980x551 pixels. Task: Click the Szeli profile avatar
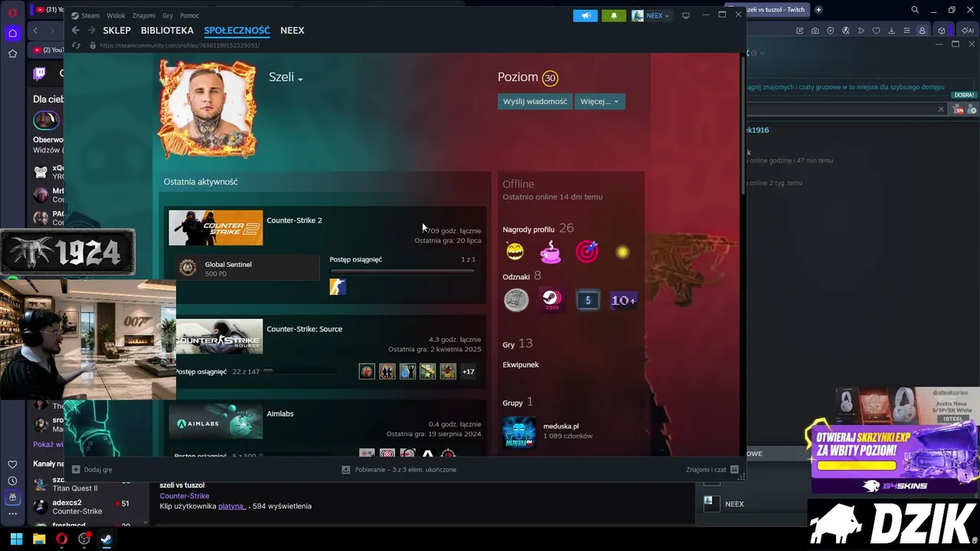207,109
